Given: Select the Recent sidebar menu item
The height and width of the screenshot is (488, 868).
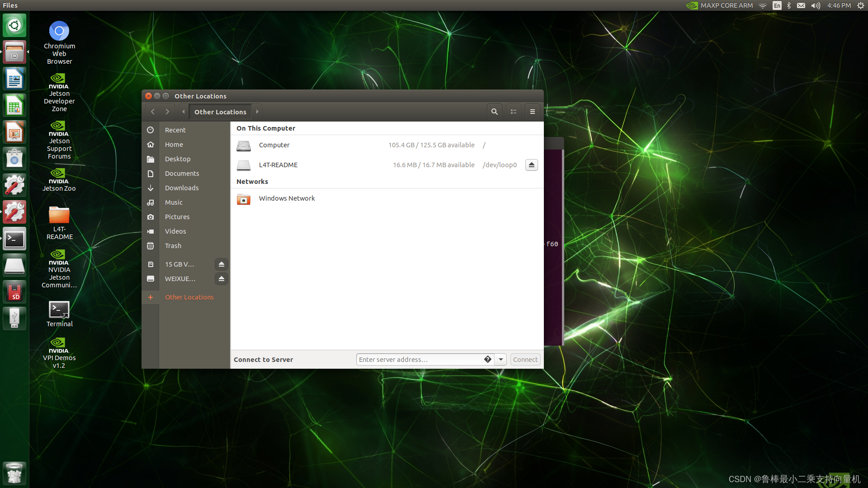Looking at the screenshot, I should click(x=175, y=130).
